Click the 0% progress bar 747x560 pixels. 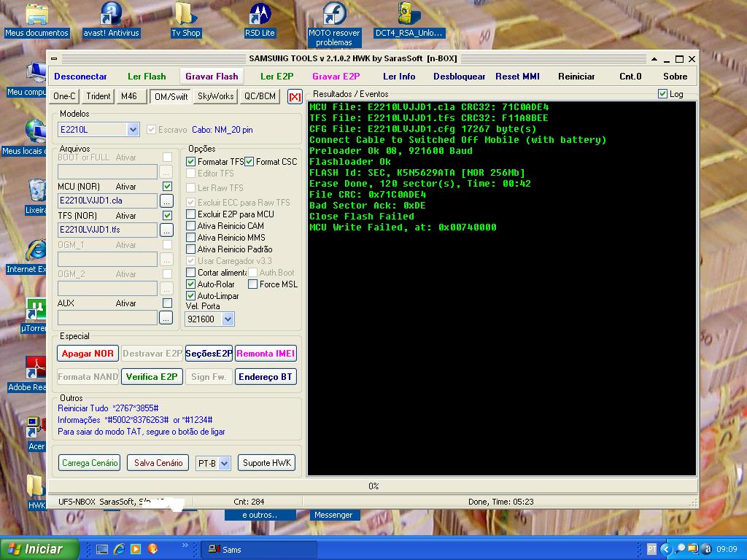[373, 486]
